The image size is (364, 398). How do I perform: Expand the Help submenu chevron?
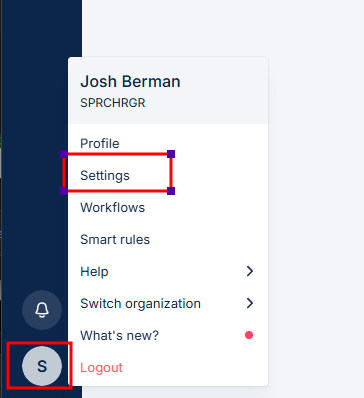pos(250,271)
